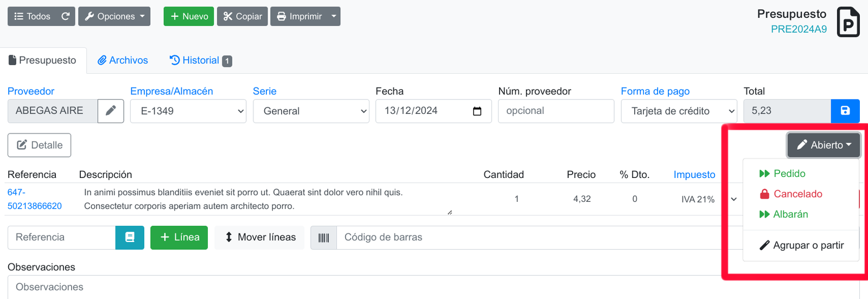Expand the Imprimir options caret
The image size is (868, 299).
334,16
